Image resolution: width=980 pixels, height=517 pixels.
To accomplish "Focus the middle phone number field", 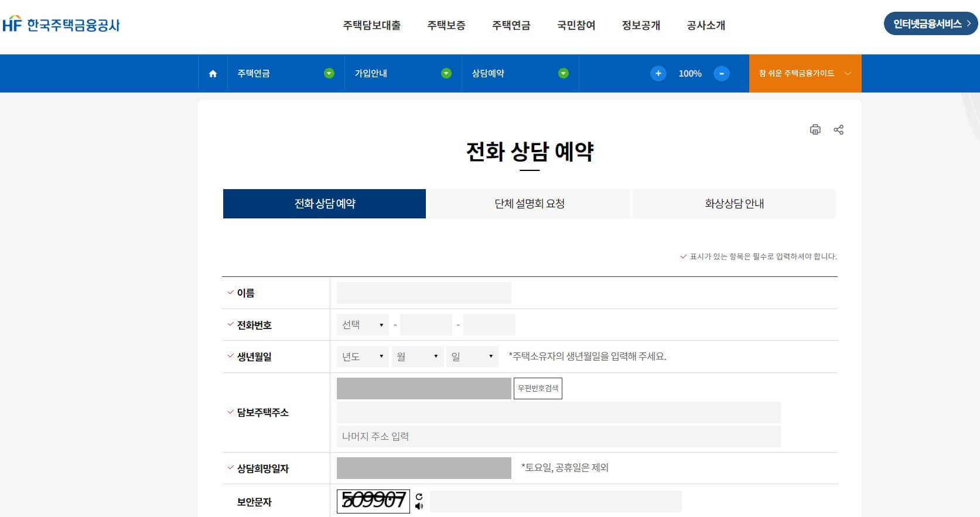I will point(426,325).
